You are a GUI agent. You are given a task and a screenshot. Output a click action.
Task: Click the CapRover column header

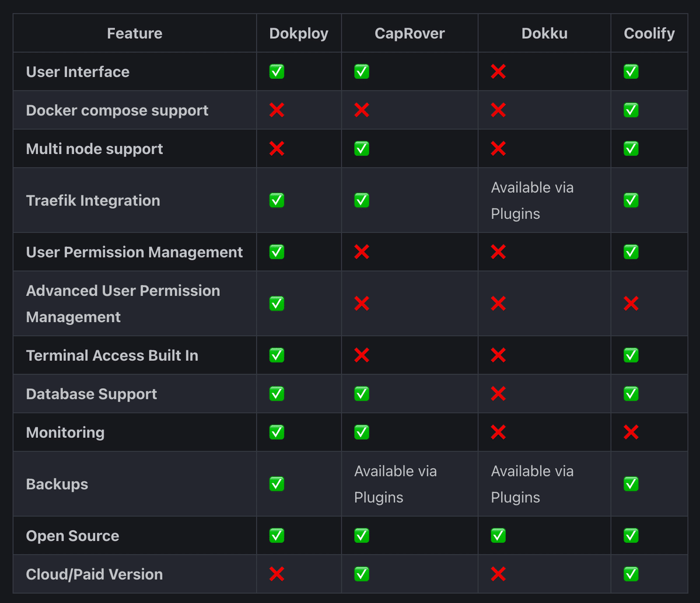click(409, 33)
